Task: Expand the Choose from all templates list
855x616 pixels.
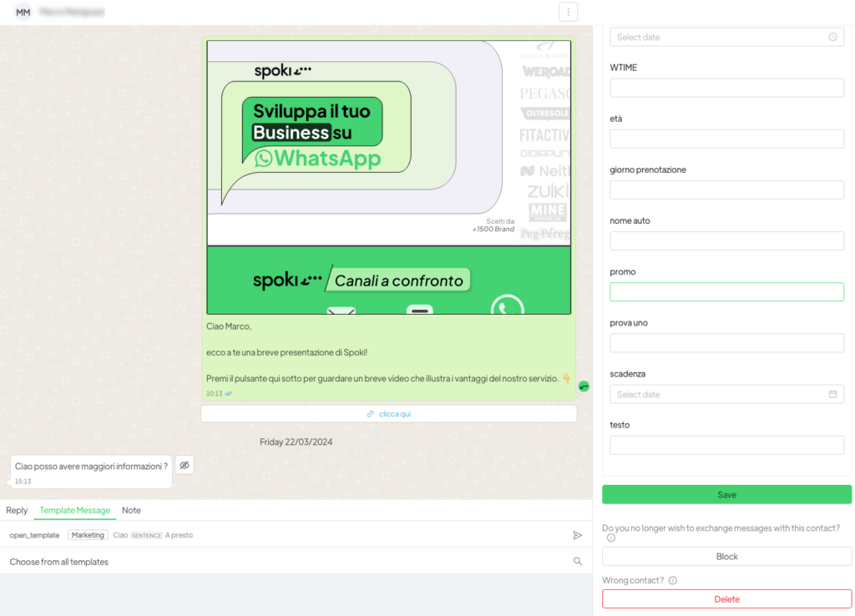Action: pos(284,562)
